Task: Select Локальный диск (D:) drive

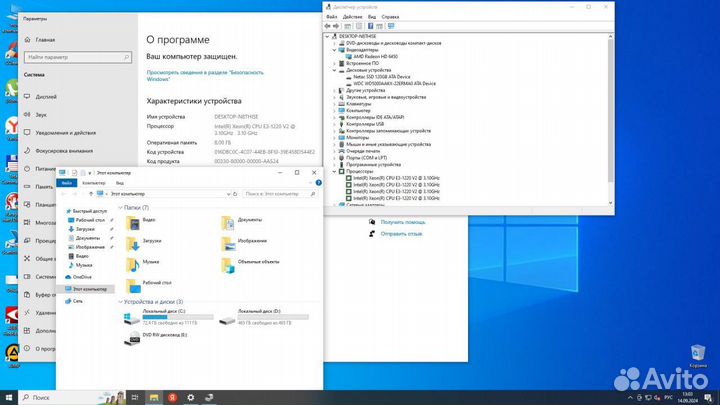Action: coord(264,317)
